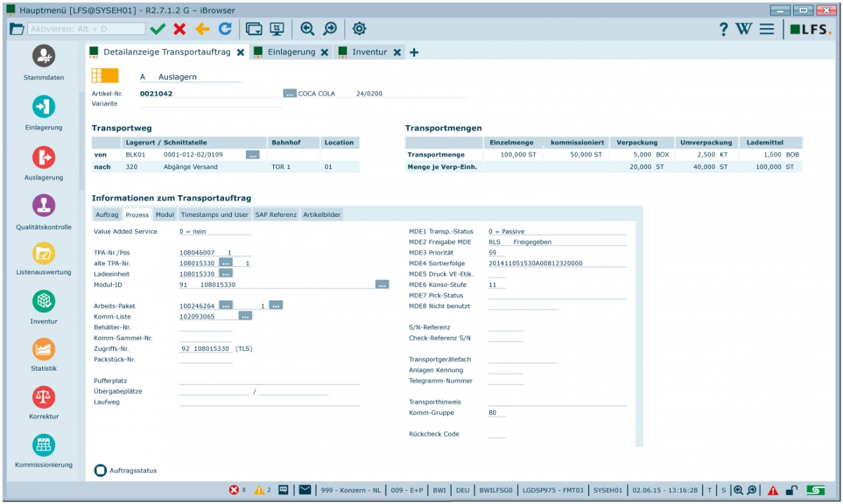Switch to the Inventur tab

tap(370, 52)
